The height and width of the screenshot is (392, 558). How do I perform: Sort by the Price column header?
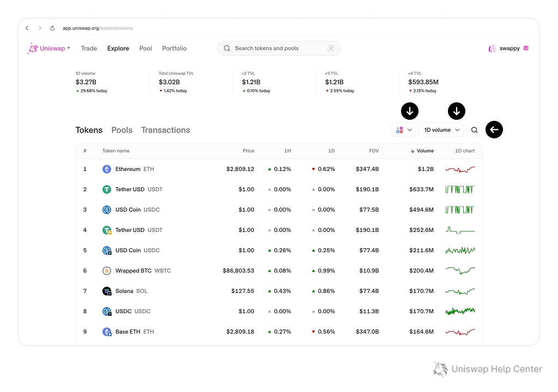248,151
